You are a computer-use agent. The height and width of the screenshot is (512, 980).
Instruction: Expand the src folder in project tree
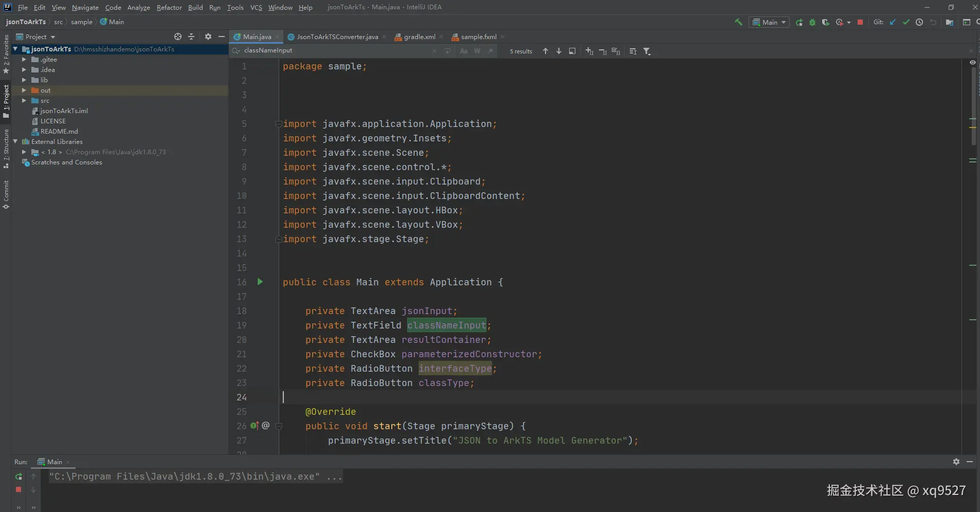tap(24, 101)
